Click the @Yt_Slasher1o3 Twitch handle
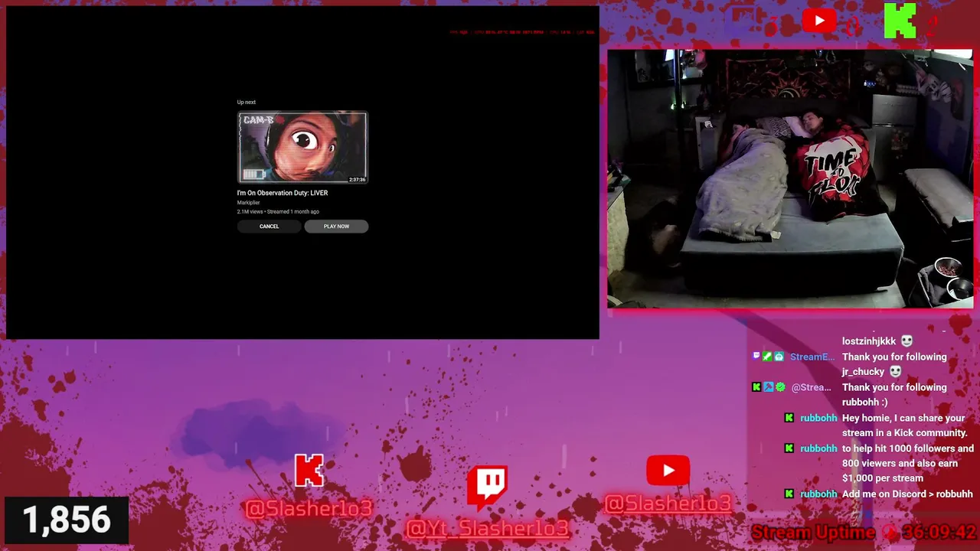This screenshot has height=551, width=980. [x=488, y=528]
